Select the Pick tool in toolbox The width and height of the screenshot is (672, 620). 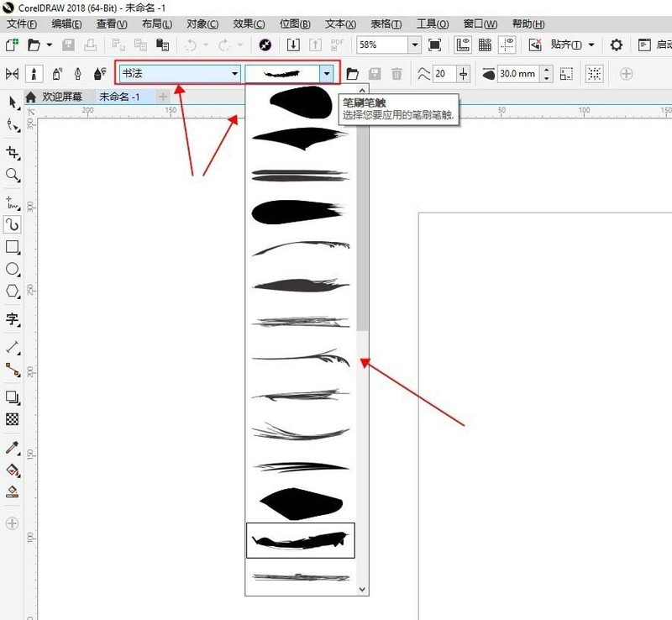[13, 102]
